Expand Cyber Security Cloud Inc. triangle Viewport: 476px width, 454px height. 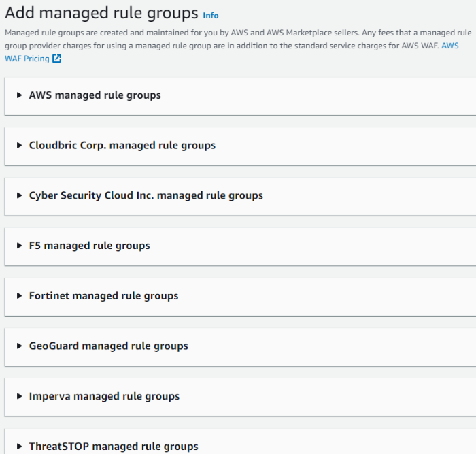(19, 195)
